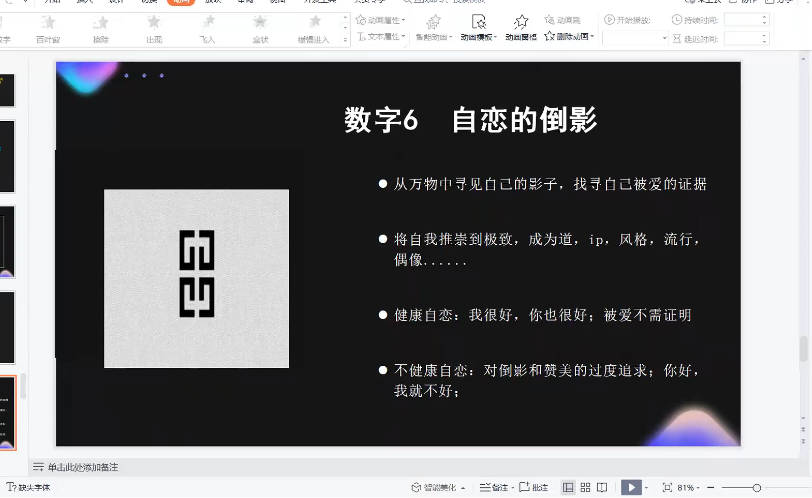The height and width of the screenshot is (498, 812).
Task: Open the 智能美化 dropdown in status bar
Action: point(439,487)
